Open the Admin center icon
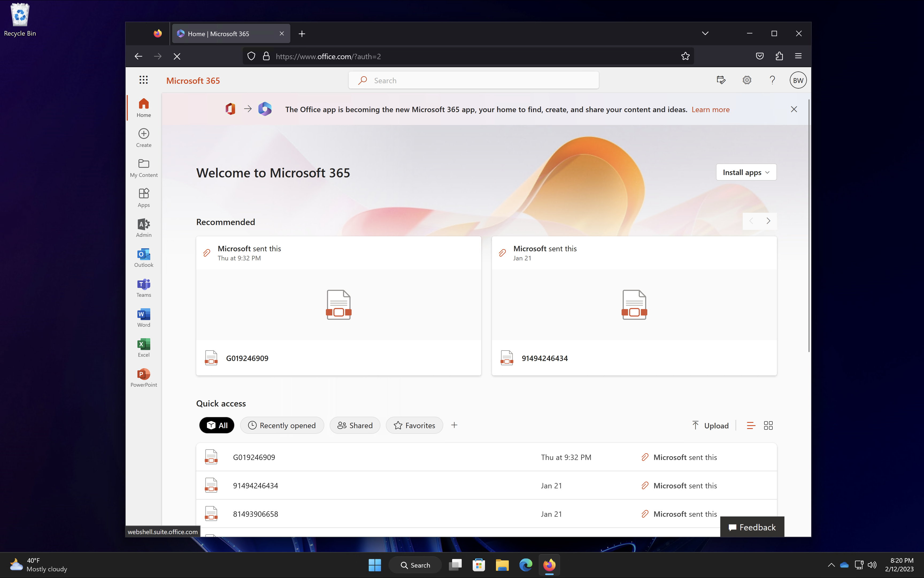Image resolution: width=924 pixels, height=578 pixels. 144,228
